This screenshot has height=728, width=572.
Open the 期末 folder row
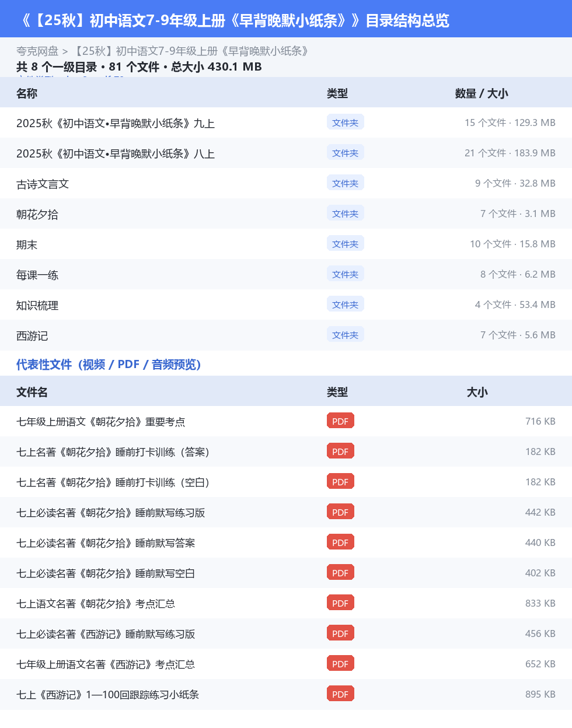pyautogui.click(x=286, y=244)
